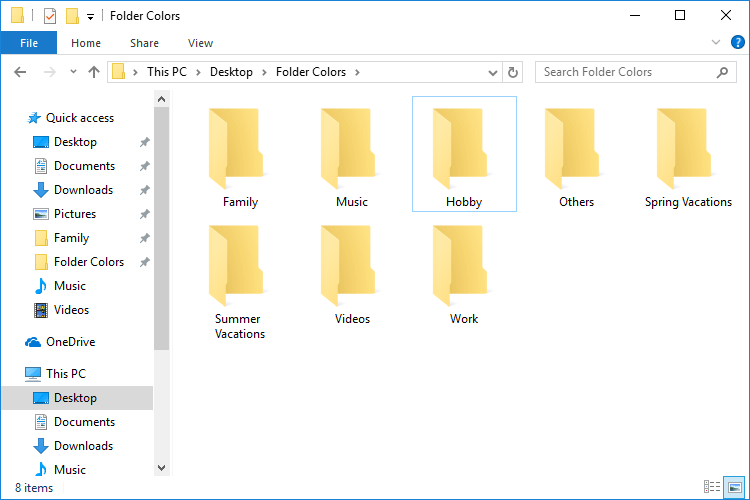The width and height of the screenshot is (750, 500).
Task: Open Customize Quick Access Toolbar dropdown
Action: point(90,17)
